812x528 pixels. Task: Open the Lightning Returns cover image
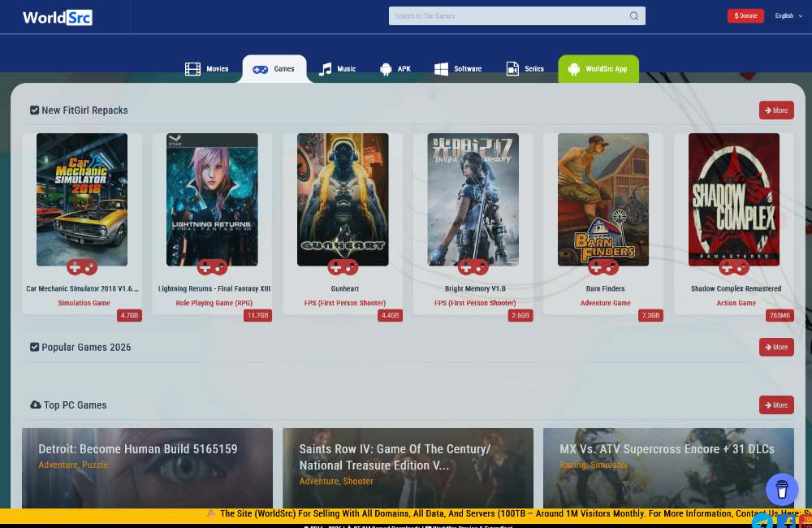(x=212, y=200)
